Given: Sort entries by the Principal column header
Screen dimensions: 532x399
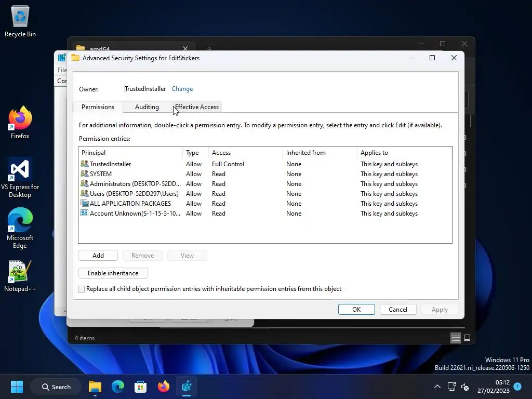Looking at the screenshot, I should point(130,153).
